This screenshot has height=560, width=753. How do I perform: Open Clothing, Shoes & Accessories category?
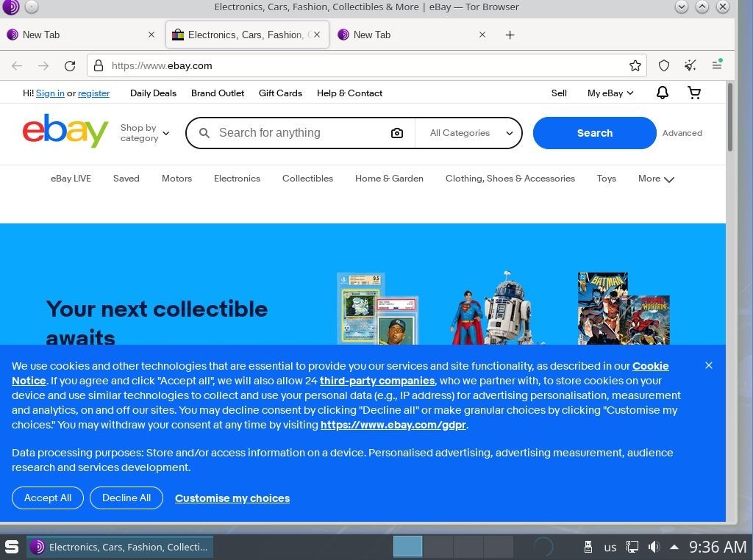[510, 179]
